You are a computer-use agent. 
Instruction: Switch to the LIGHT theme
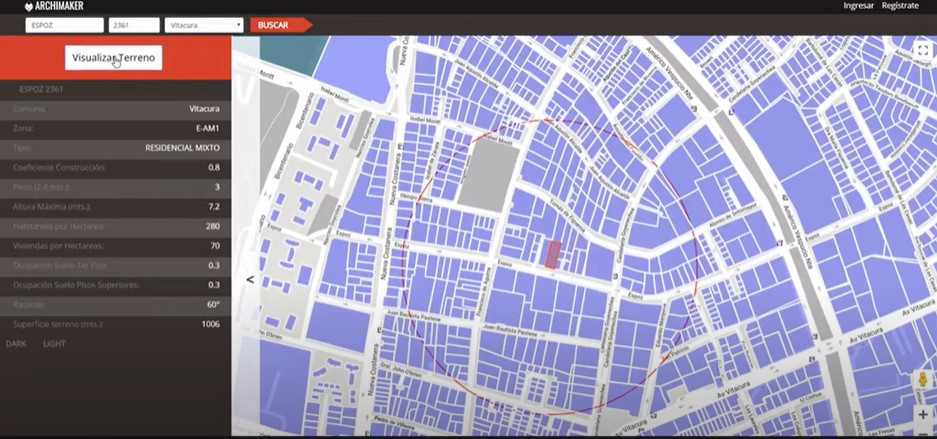[x=53, y=344]
